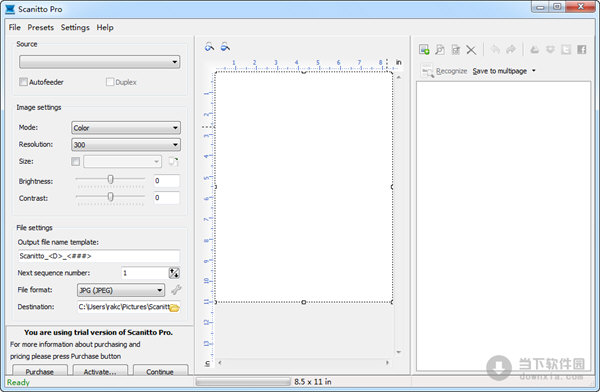The height and width of the screenshot is (392, 600).
Task: Click the 'in' ruler units selector
Action: [399, 62]
